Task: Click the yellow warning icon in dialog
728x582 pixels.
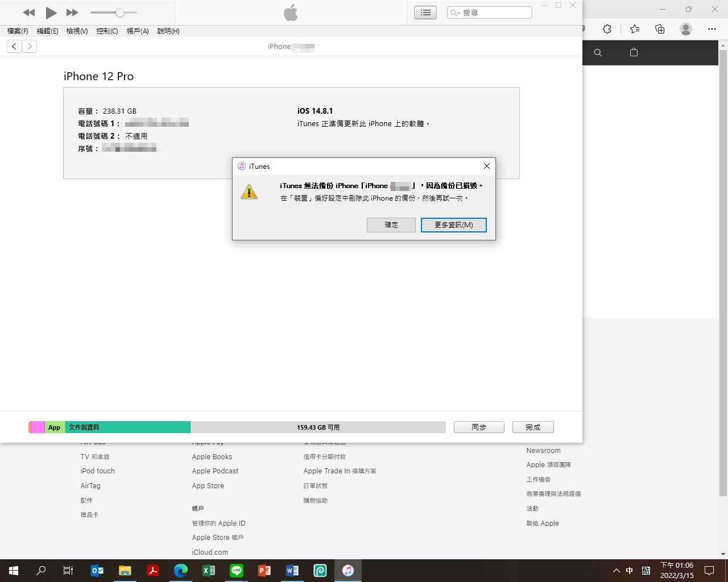Action: [249, 192]
